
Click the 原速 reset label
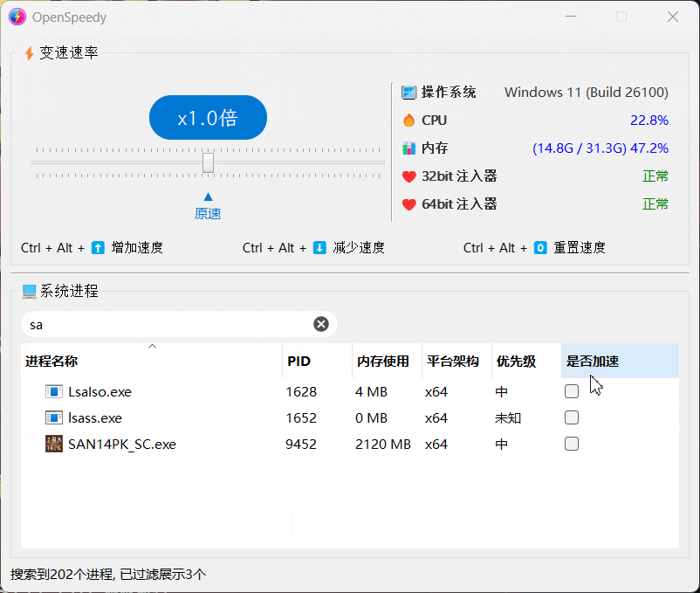(x=208, y=212)
